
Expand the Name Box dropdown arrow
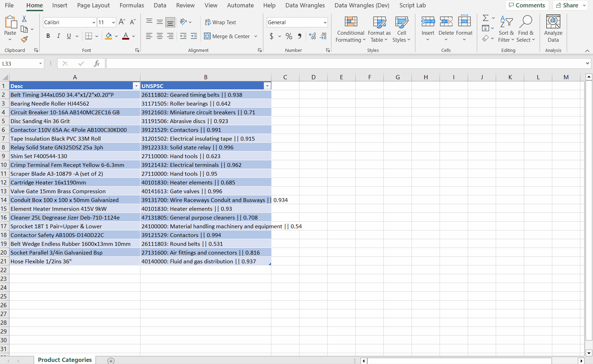point(40,63)
